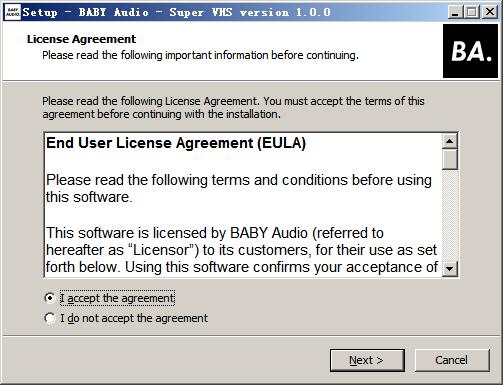Image resolution: width=503 pixels, height=385 pixels.
Task: Click the license scrollbar up arrow
Action: [x=450, y=141]
